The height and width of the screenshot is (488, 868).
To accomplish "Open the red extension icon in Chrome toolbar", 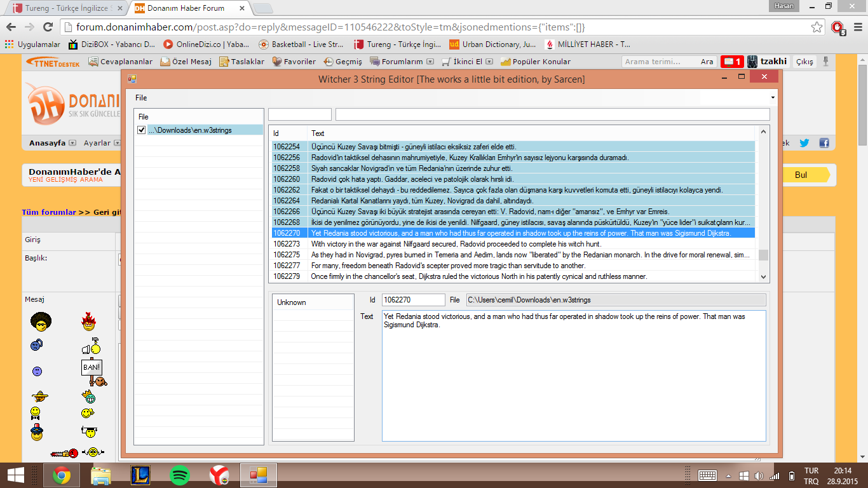I will coord(838,27).
